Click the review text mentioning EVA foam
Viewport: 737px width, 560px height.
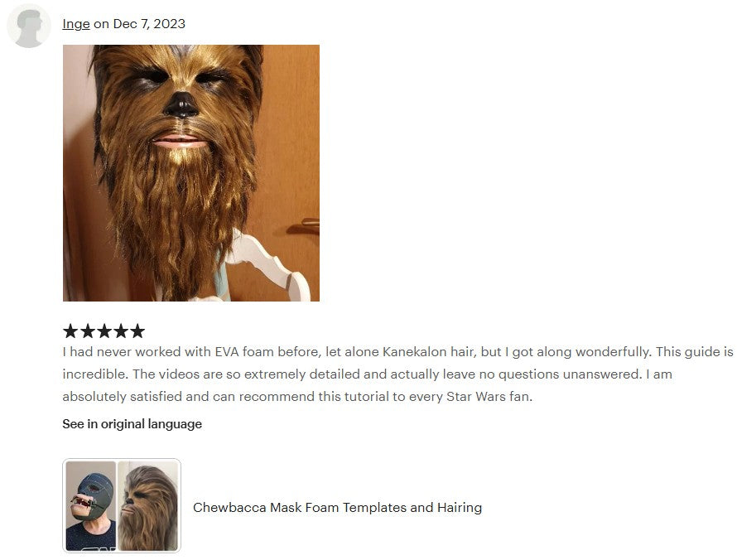397,374
